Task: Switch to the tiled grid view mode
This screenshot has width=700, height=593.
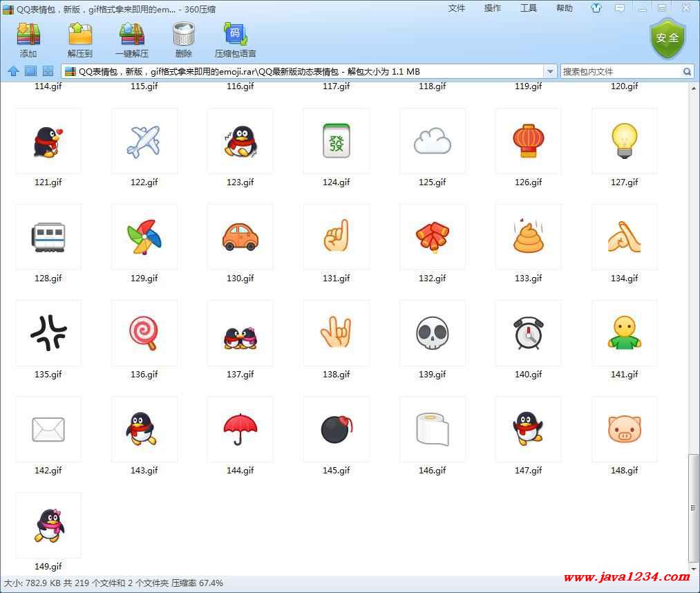Action: click(48, 71)
